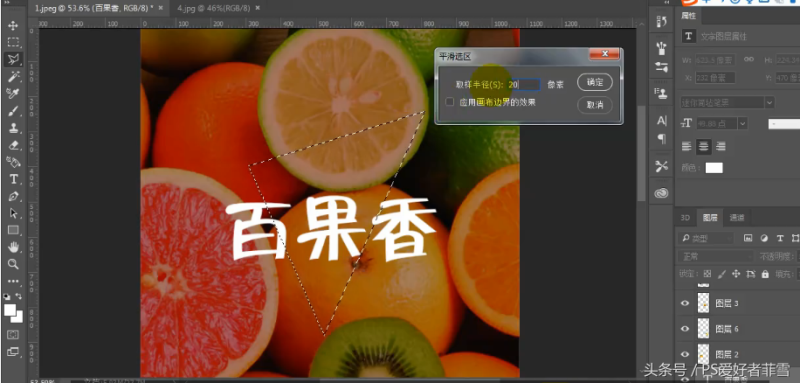Image resolution: width=800 pixels, height=383 pixels.
Task: Select the Rectangle shape tool
Action: tap(13, 230)
